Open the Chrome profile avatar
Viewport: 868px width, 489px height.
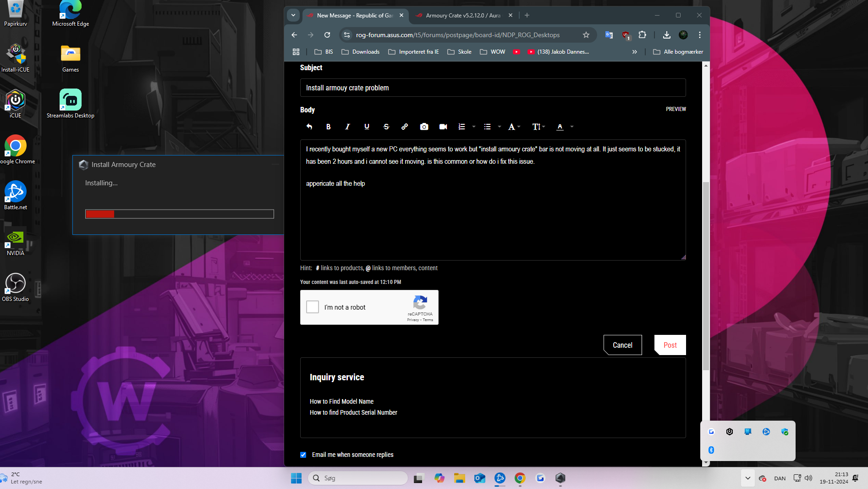[x=683, y=35]
